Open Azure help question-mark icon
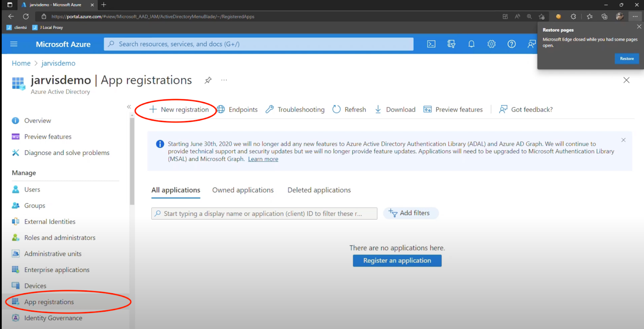 [x=512, y=44]
